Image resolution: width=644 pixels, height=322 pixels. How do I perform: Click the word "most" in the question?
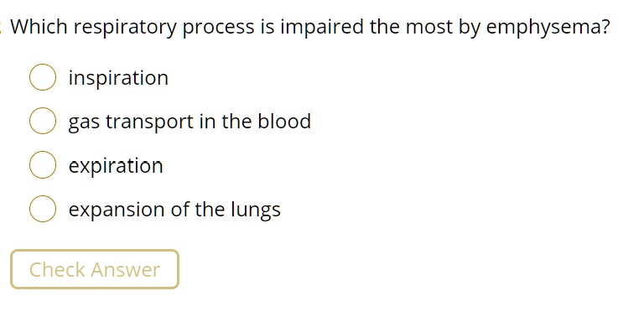428,28
